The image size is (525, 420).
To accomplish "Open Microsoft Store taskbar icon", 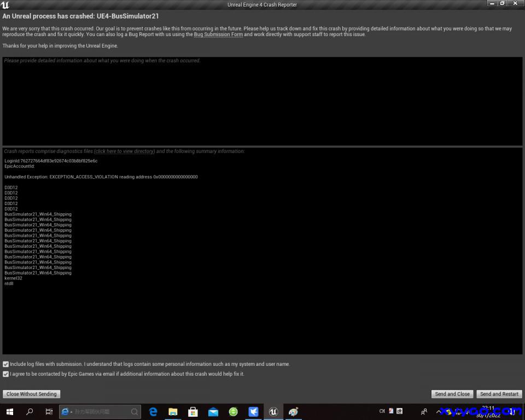I will pos(193,412).
